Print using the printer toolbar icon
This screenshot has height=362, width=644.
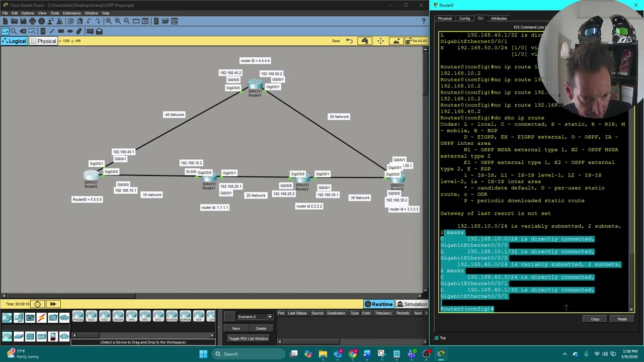coord(32,21)
